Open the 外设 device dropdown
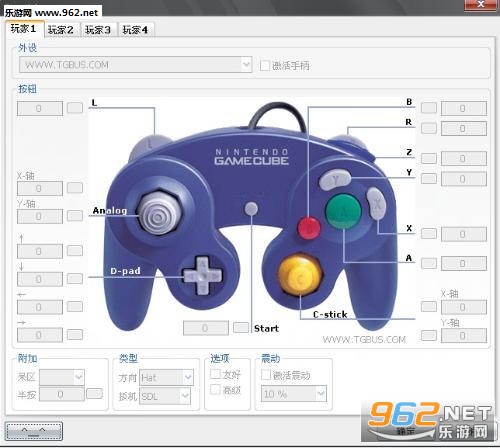Screen dimensions: 500x448 tap(135, 65)
